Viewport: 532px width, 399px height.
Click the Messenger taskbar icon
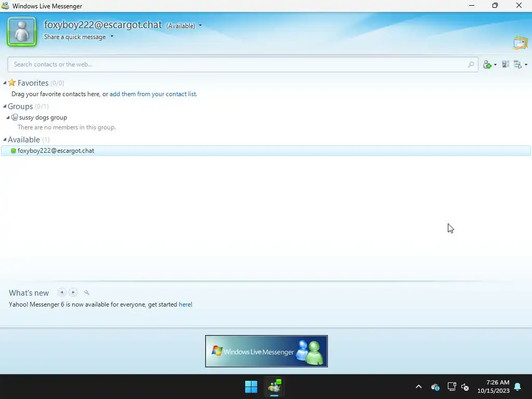tap(274, 387)
